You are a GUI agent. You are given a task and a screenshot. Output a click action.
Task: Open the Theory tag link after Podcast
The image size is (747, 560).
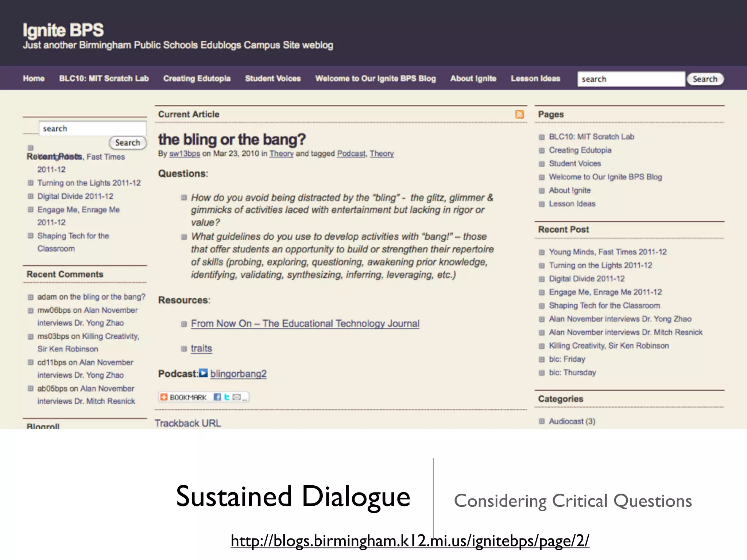382,153
